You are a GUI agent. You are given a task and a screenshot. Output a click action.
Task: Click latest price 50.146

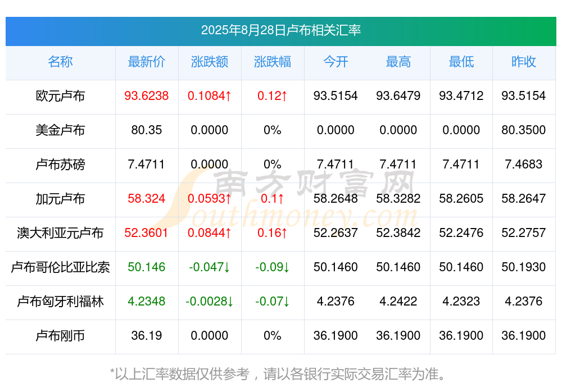(147, 267)
